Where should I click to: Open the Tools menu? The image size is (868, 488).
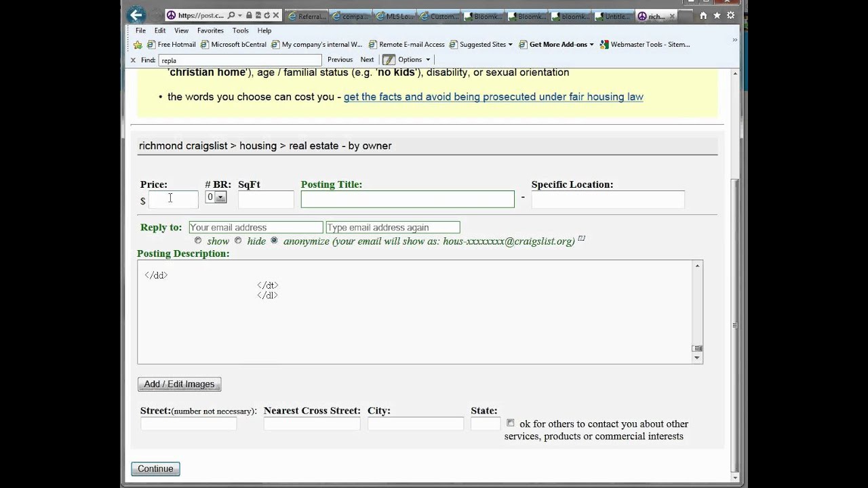(241, 30)
